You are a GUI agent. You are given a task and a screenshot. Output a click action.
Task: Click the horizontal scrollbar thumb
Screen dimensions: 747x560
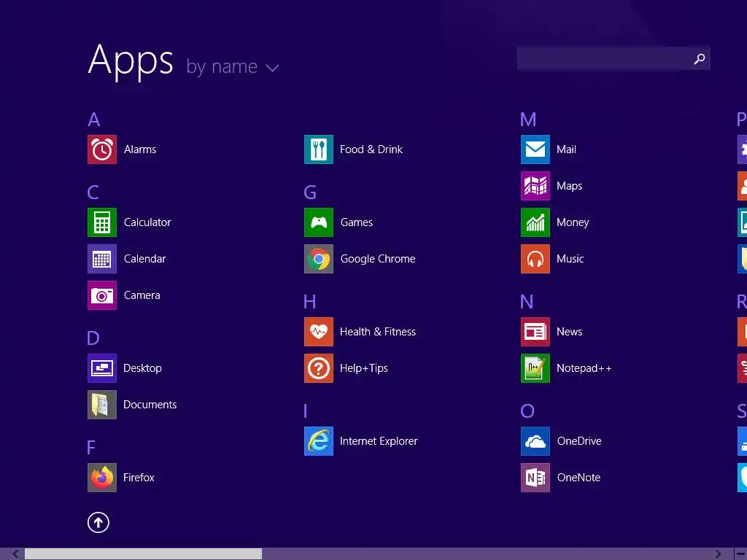coord(144,554)
